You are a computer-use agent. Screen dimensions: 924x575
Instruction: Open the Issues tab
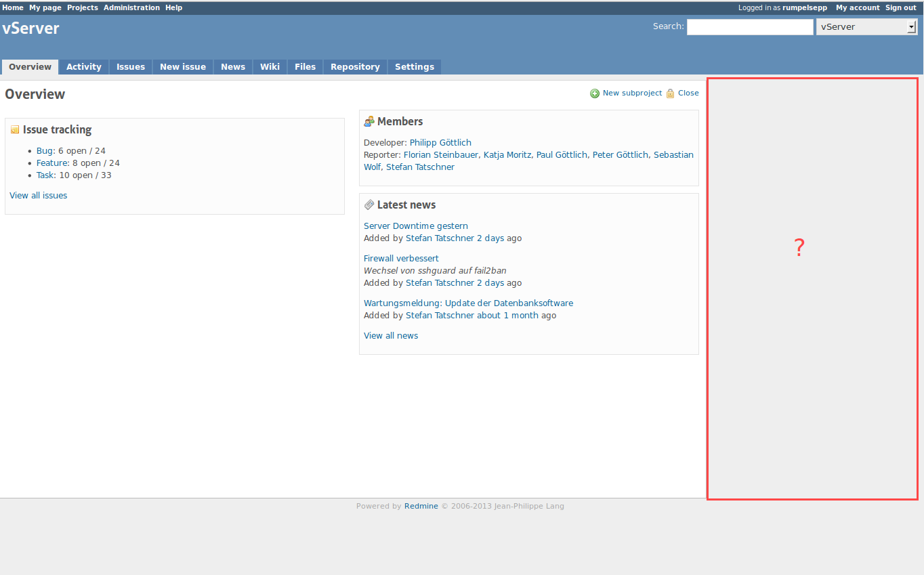click(131, 67)
